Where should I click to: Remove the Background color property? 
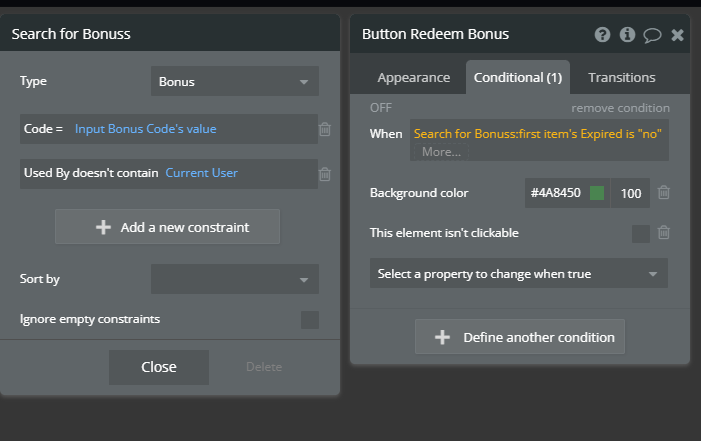[664, 193]
